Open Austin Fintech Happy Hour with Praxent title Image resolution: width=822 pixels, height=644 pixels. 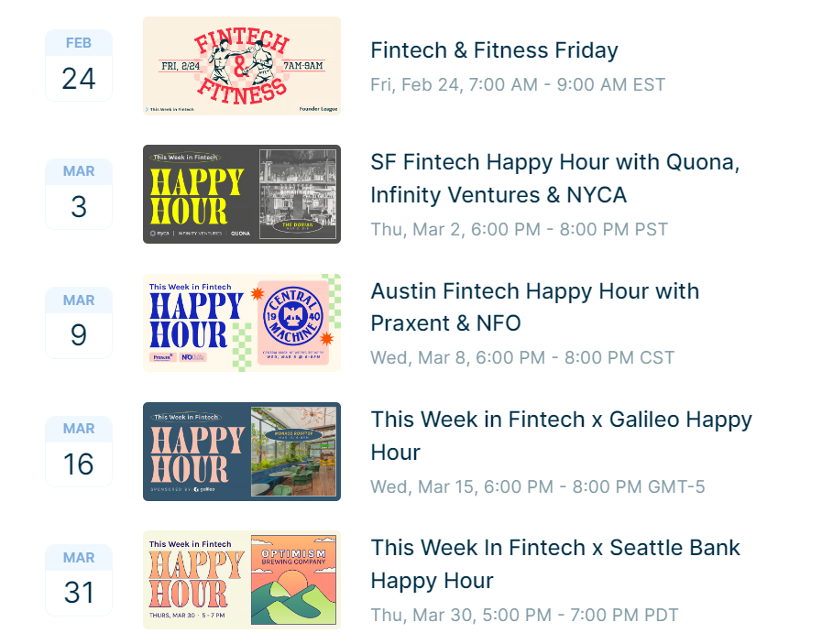coord(535,307)
